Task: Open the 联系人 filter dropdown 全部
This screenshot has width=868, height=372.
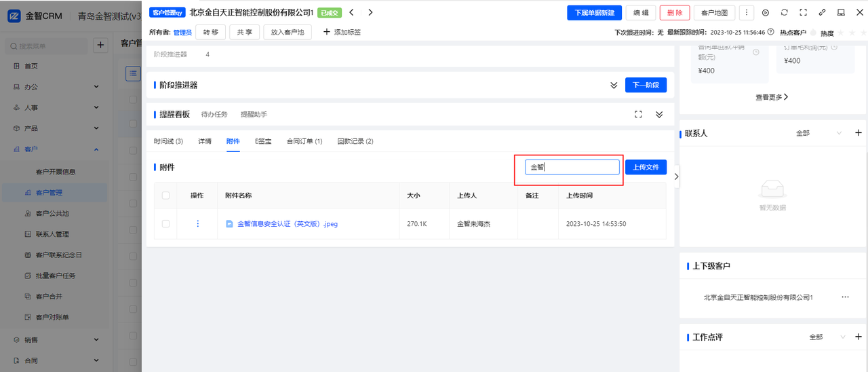Action: 818,133
